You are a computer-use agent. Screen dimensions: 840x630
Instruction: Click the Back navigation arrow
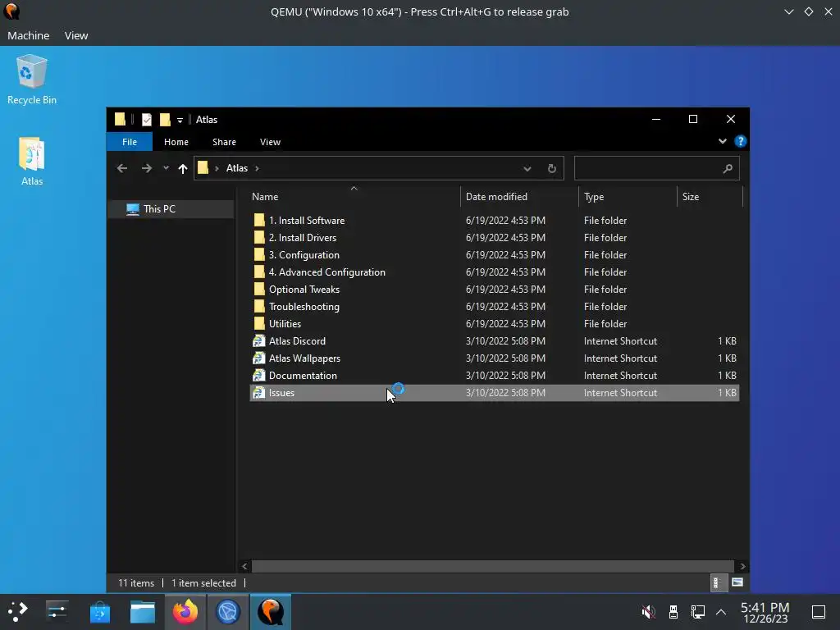tap(122, 168)
